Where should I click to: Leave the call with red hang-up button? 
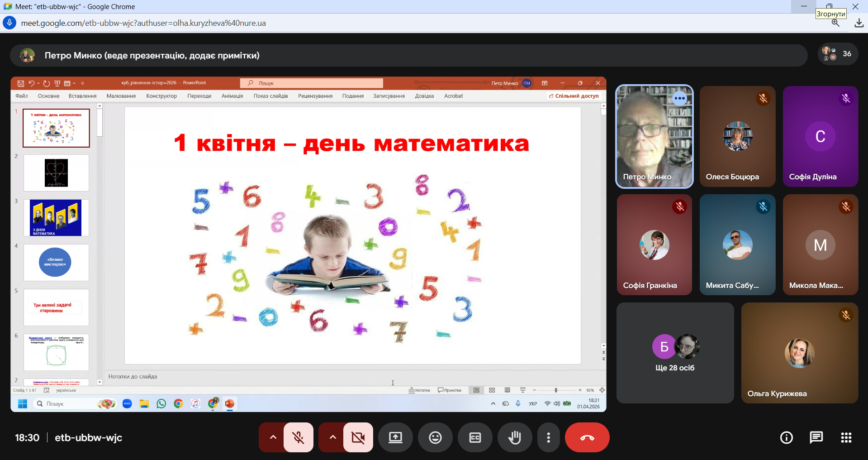[x=587, y=437]
